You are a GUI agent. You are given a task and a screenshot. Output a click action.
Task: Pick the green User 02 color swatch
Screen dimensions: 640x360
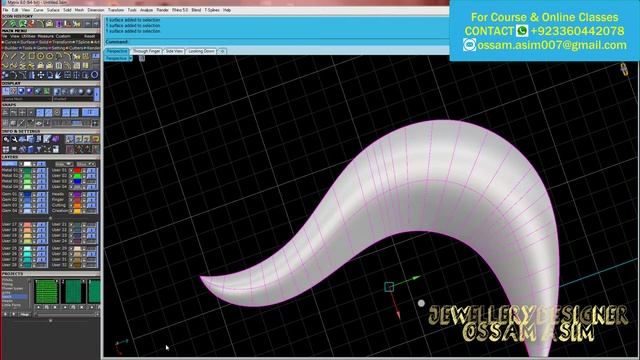click(77, 176)
